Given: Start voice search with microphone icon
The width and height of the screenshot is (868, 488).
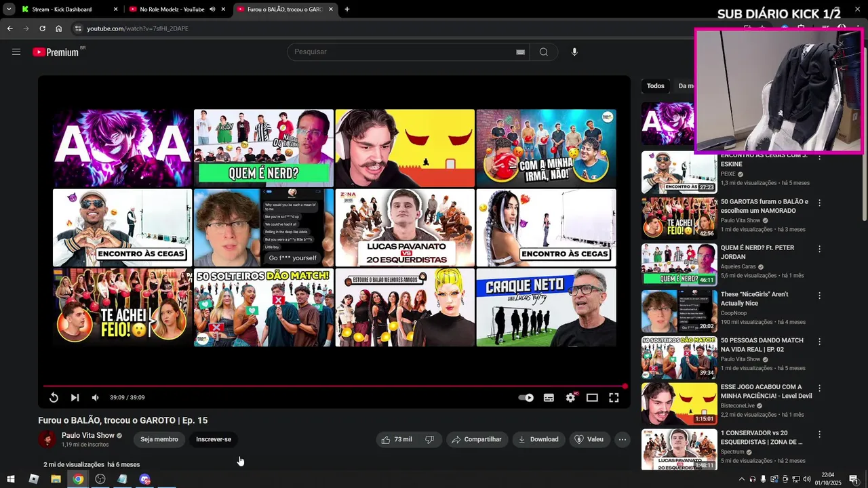Looking at the screenshot, I should tap(574, 52).
